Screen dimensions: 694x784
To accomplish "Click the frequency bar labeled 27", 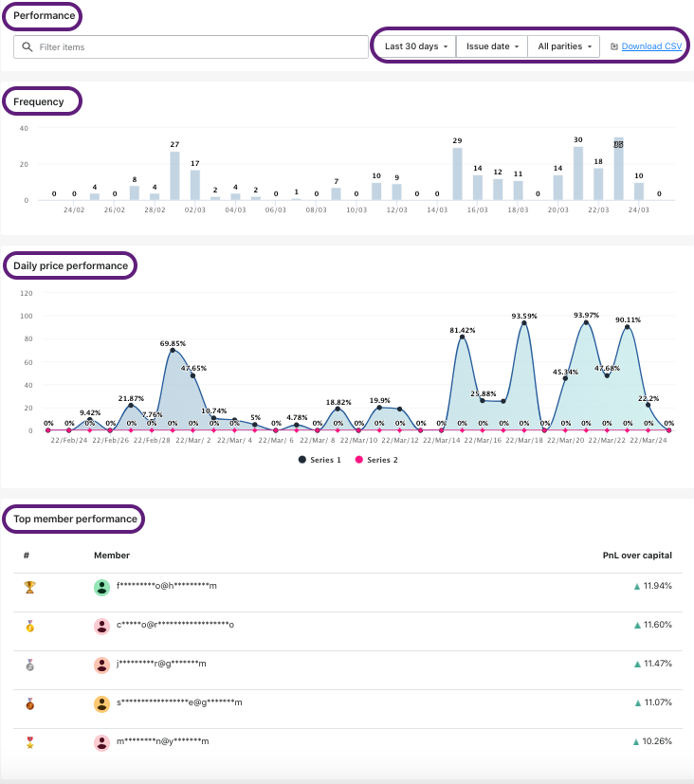I will 174,175.
